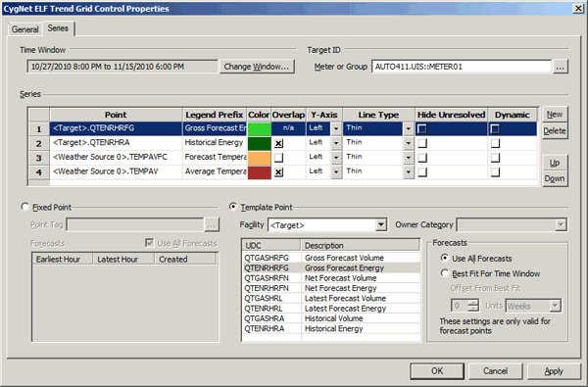Pick the dark green color swatch for Historical Energy
The image size is (588, 387).
pos(259,143)
